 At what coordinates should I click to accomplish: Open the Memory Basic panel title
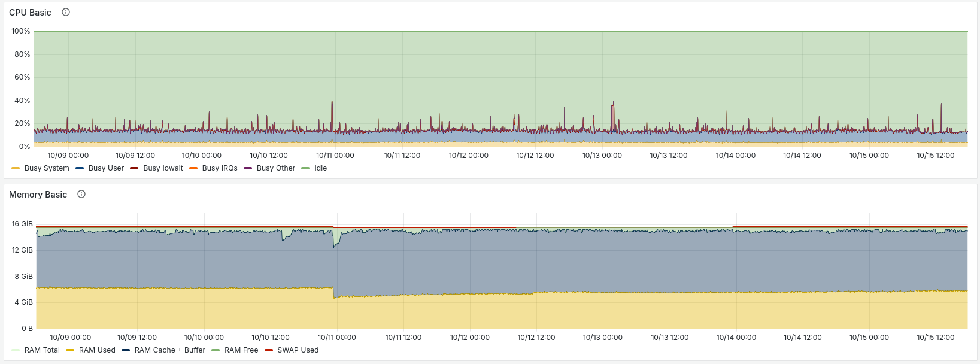pyautogui.click(x=38, y=195)
